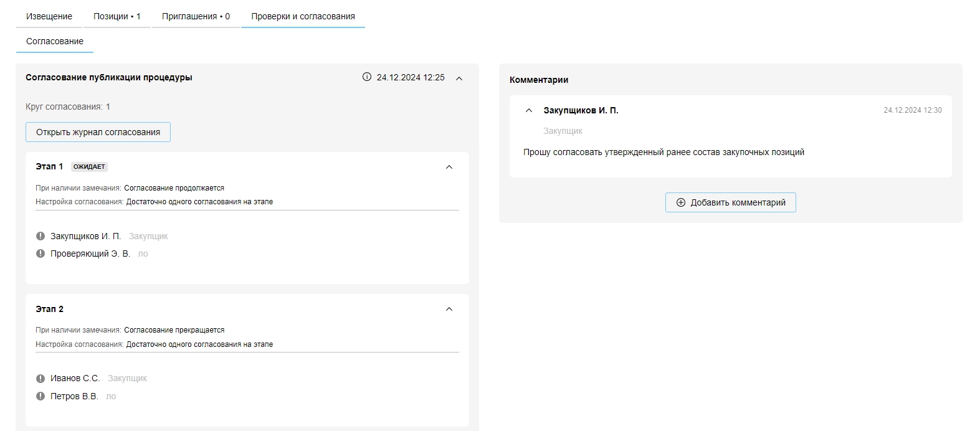Screen dimensions: 980x431
Task: Open the Приглашения tab
Action: click(x=196, y=16)
